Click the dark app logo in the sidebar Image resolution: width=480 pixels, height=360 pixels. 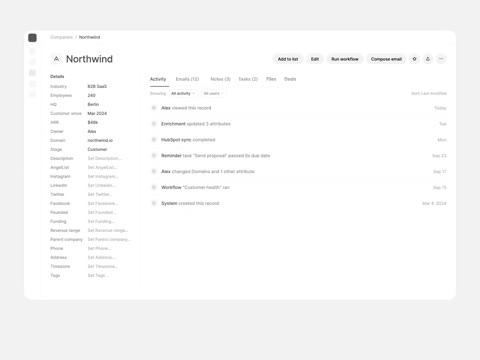(32, 38)
